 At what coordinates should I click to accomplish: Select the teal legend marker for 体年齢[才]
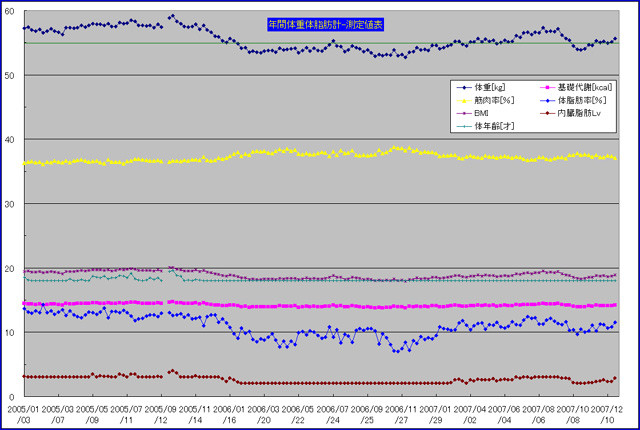(x=464, y=126)
